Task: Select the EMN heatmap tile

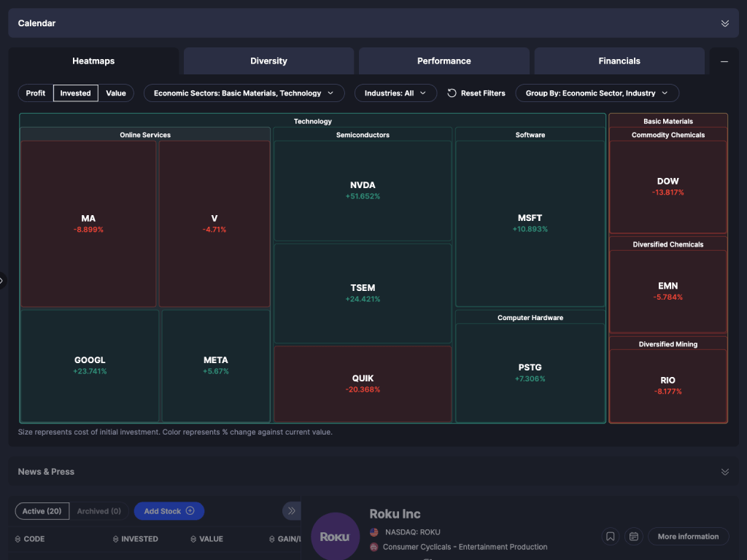Action: [668, 291]
